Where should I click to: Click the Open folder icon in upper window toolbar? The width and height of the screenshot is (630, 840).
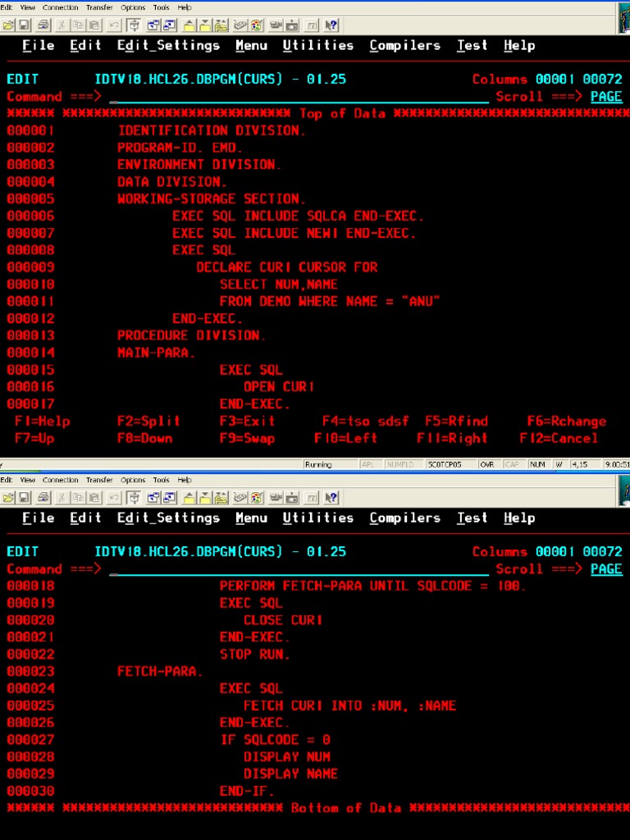click(8, 25)
